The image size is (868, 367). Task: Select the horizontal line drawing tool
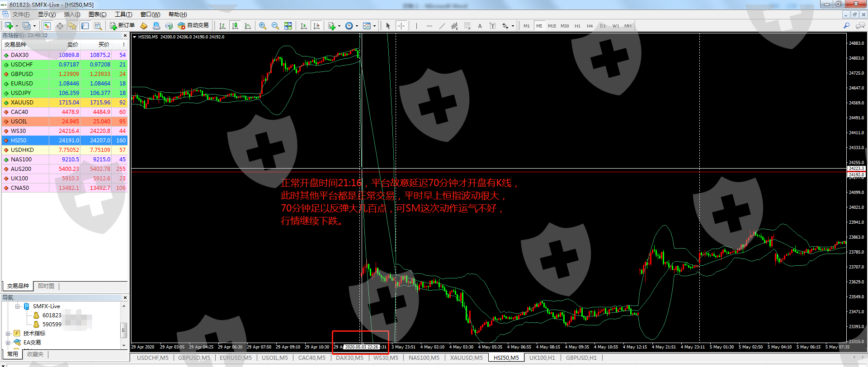(429, 26)
